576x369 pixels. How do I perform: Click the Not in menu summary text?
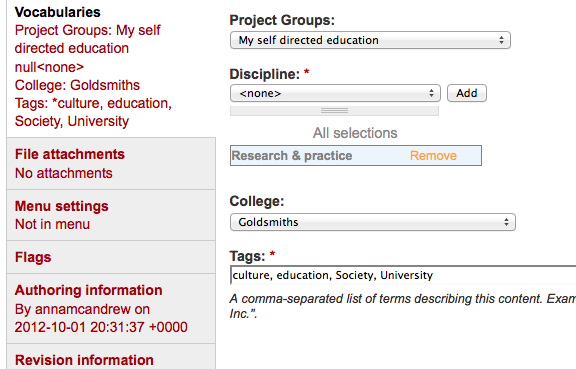52,224
